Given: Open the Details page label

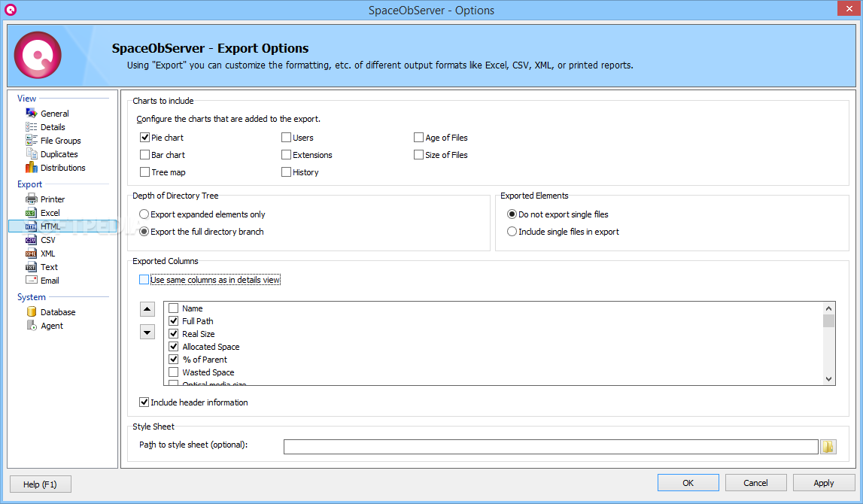Looking at the screenshot, I should 53,127.
